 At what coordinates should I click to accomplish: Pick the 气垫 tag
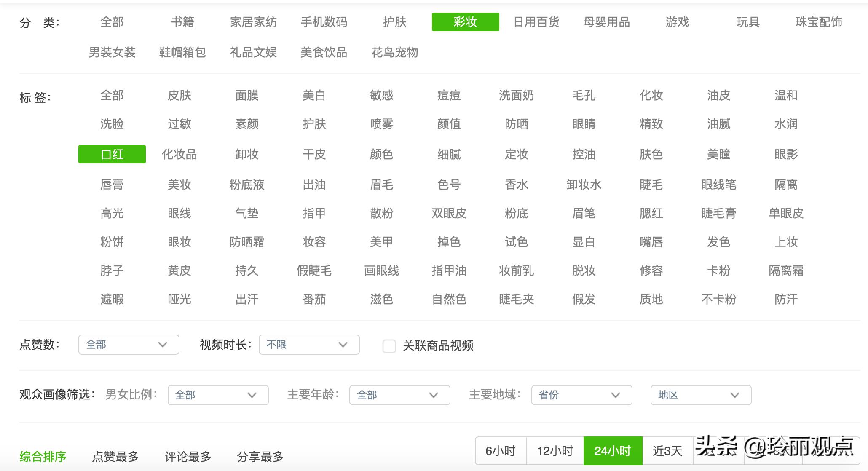point(247,213)
